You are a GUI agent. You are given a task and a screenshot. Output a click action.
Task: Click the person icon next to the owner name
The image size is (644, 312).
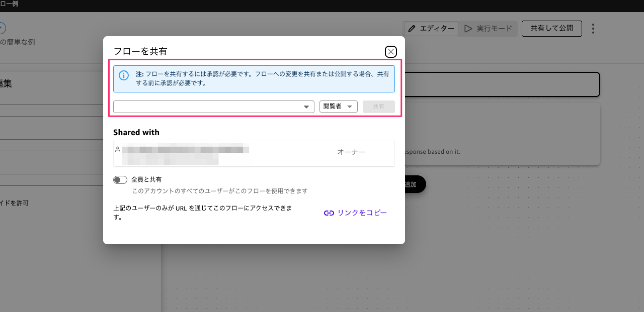click(118, 149)
